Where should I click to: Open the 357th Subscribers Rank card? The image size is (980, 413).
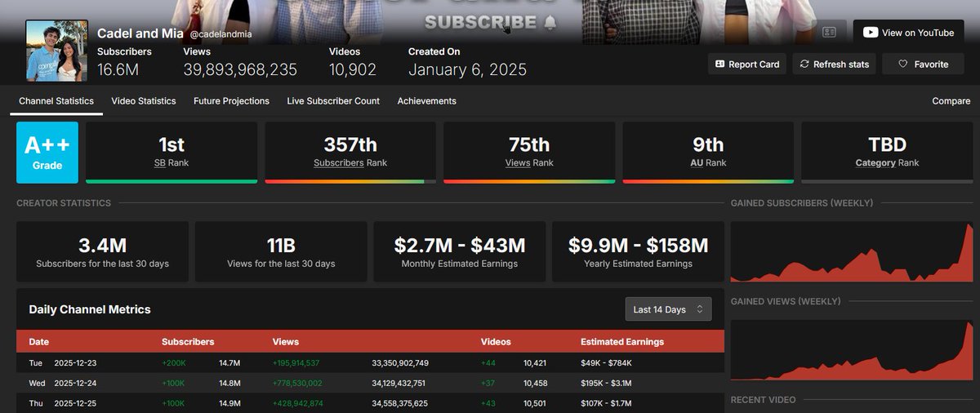pyautogui.click(x=350, y=153)
